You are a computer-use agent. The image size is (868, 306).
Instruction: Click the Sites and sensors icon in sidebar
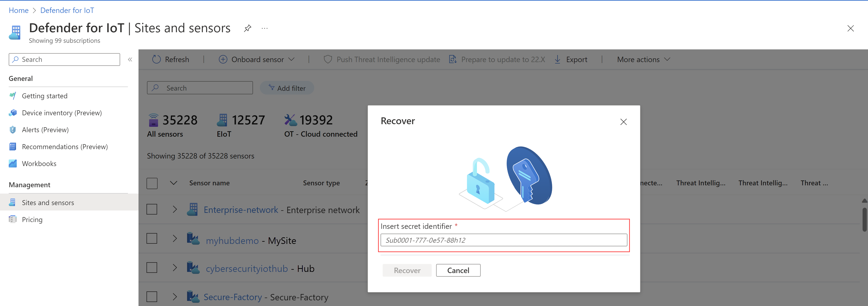[12, 202]
